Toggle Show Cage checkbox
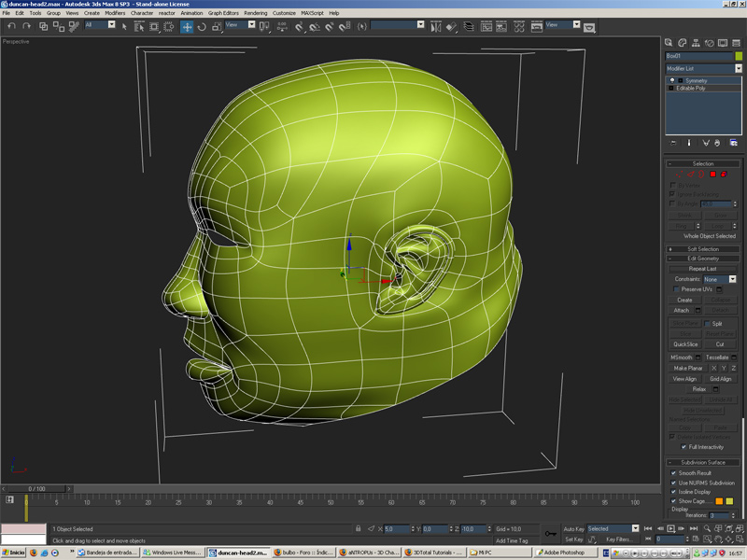Screen dimensions: 747x560 (x=673, y=501)
